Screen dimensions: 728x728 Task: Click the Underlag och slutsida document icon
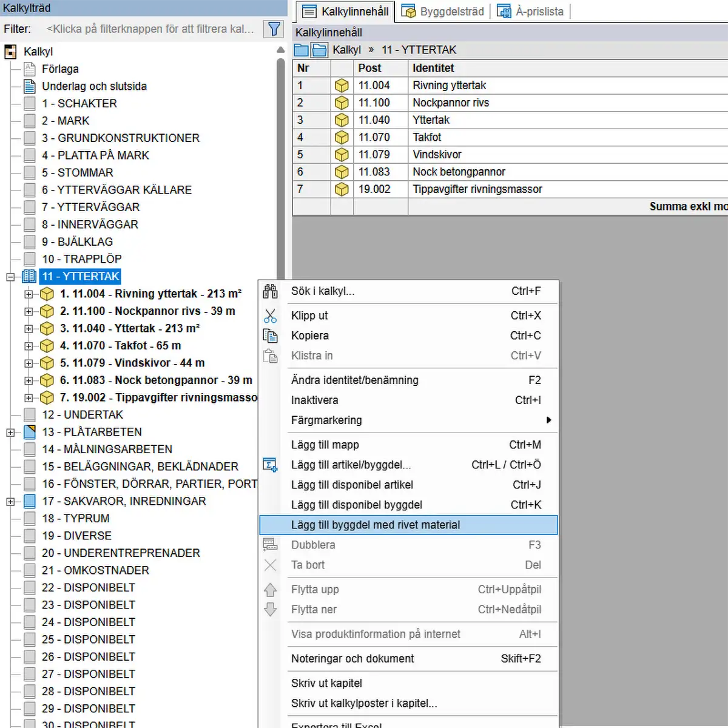[29, 86]
